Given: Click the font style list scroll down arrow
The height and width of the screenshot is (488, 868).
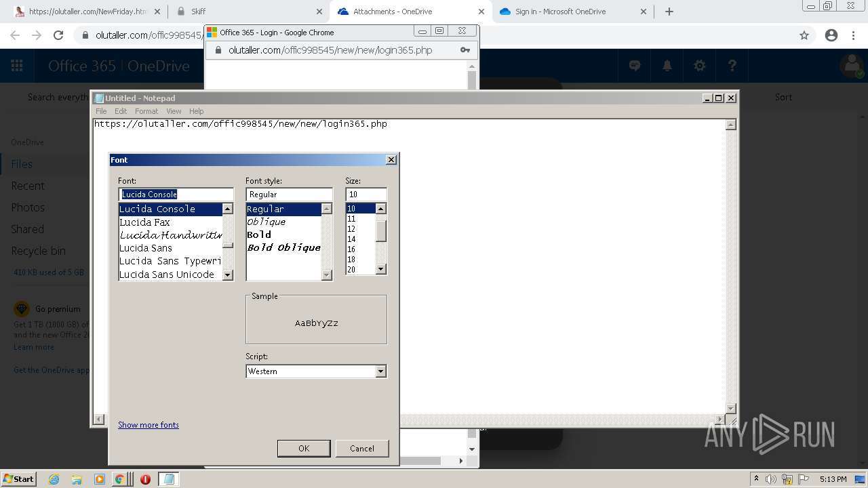Looking at the screenshot, I should pyautogui.click(x=326, y=274).
